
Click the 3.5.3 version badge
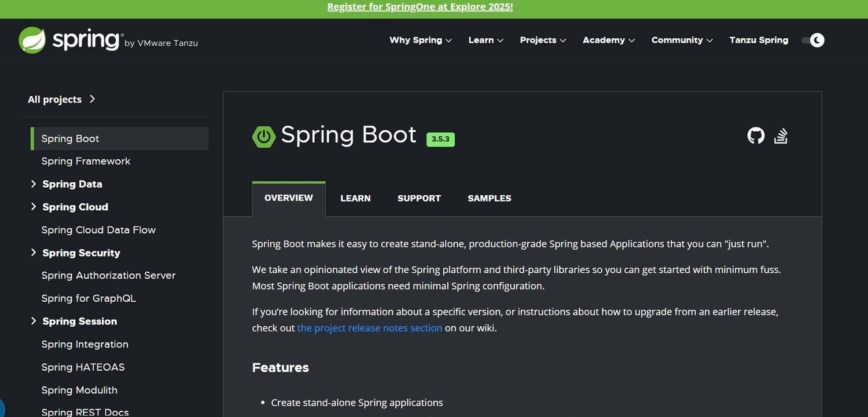(440, 139)
